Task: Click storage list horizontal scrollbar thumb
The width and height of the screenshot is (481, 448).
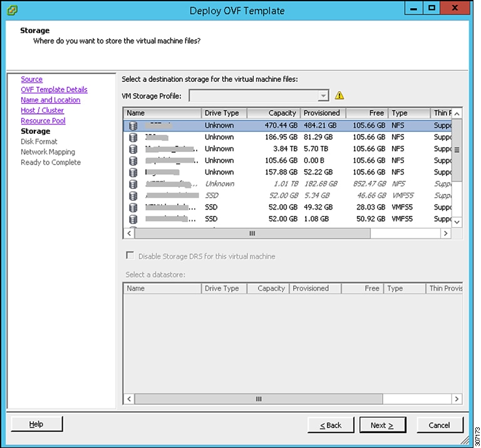Action: 252,233
